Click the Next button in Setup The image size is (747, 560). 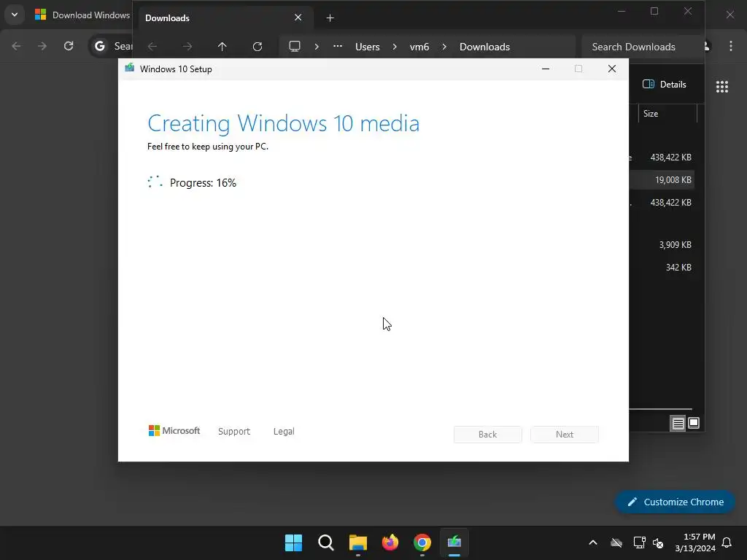pos(564,435)
